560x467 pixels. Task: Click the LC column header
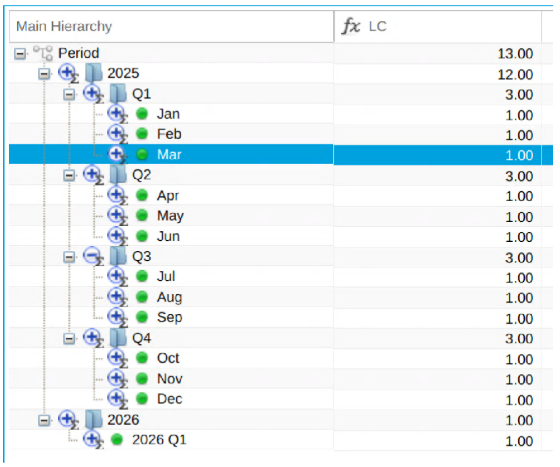(438, 26)
